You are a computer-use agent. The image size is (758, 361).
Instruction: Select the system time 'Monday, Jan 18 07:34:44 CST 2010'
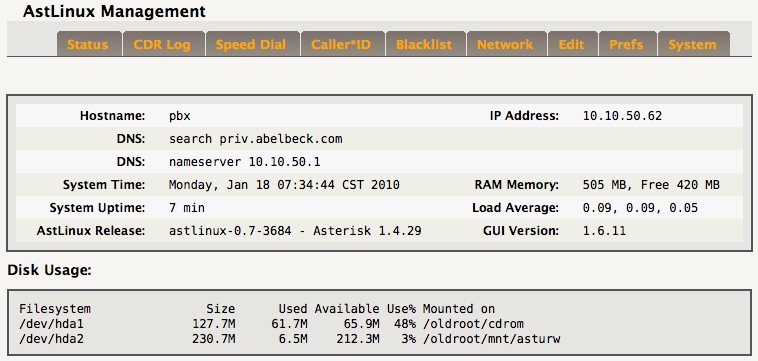284,185
